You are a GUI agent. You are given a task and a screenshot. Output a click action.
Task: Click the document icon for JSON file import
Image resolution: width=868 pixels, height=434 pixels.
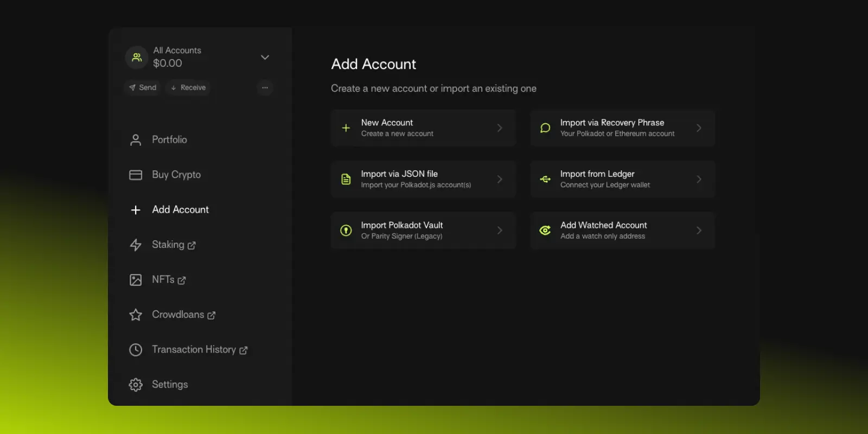[346, 179]
